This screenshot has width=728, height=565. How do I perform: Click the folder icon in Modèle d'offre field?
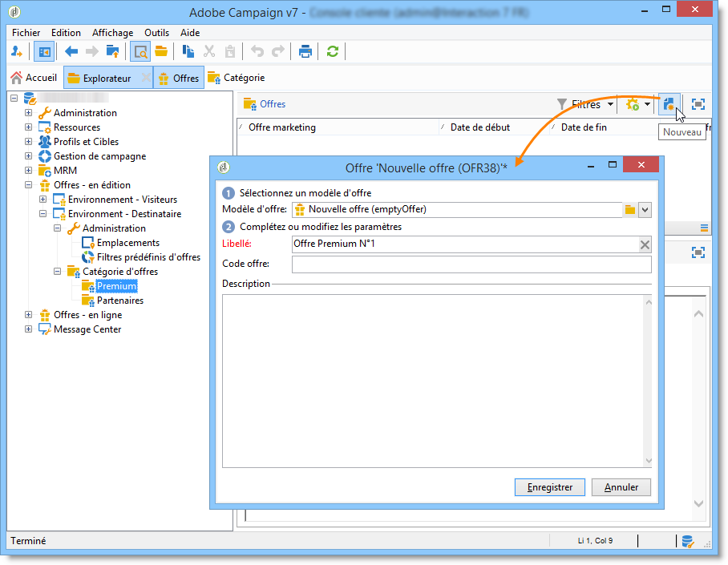(630, 210)
